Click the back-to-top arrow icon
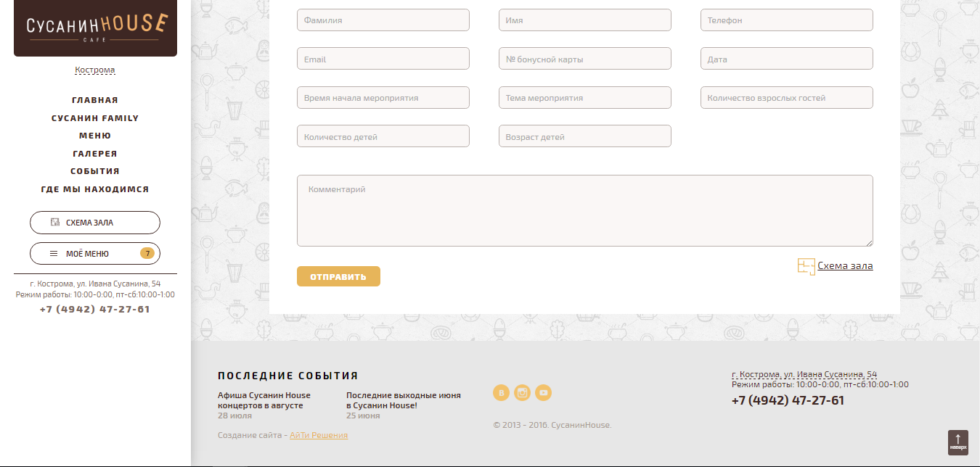This screenshot has width=980, height=467. coord(957,442)
